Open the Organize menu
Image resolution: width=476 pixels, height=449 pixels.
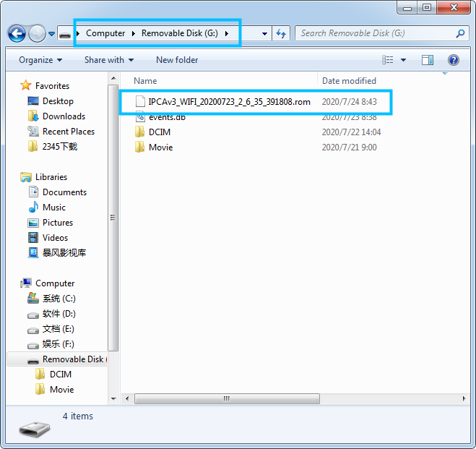[40, 60]
